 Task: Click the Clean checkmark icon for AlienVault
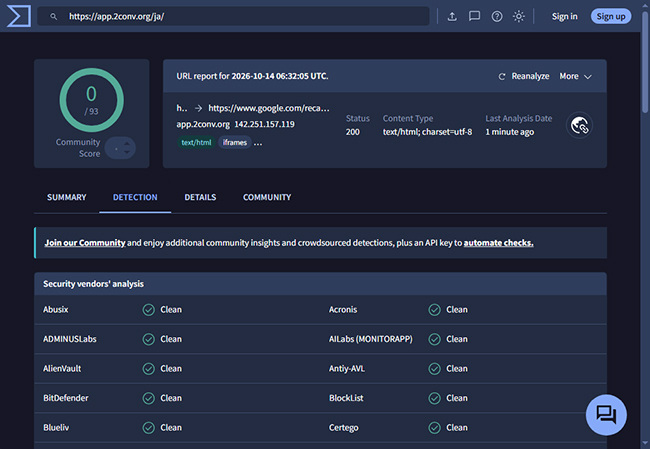pos(148,369)
